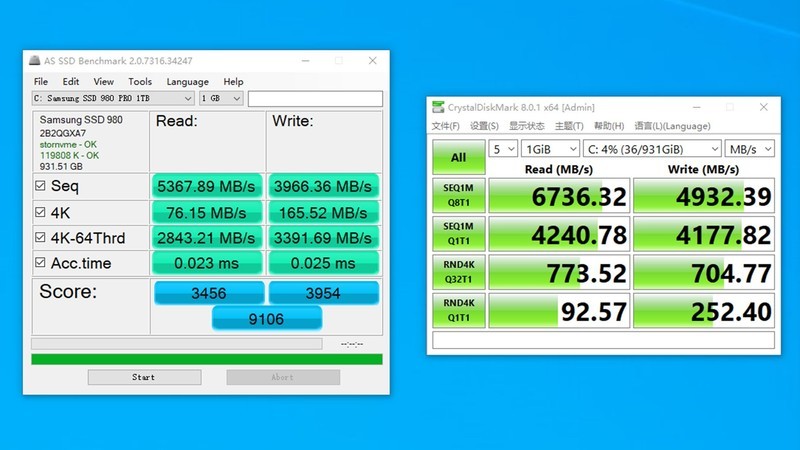This screenshot has width=800, height=450.
Task: Click the gray progress bar above the green bar
Action: click(177, 344)
